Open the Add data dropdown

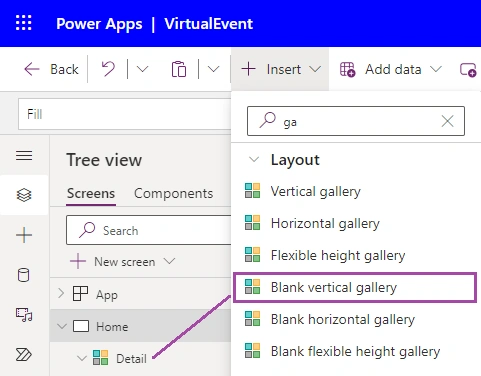click(x=391, y=69)
